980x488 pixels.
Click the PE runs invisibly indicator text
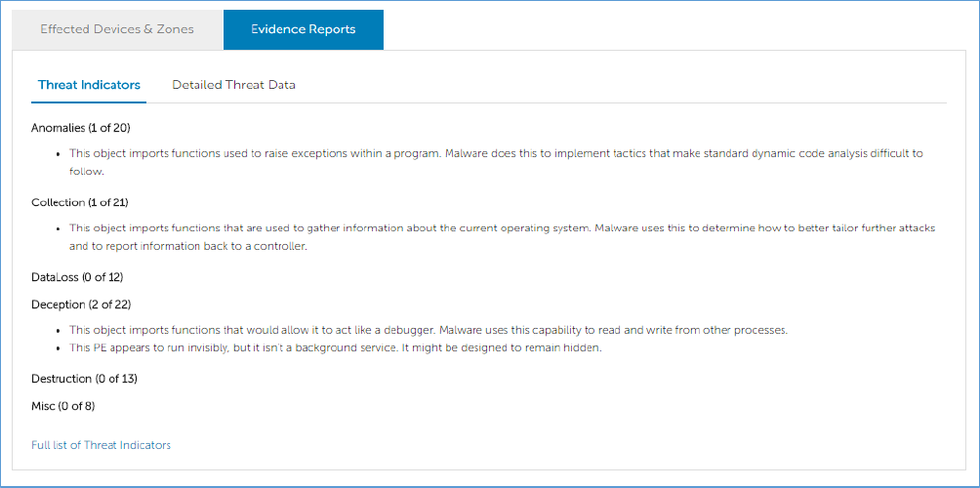coord(335,348)
